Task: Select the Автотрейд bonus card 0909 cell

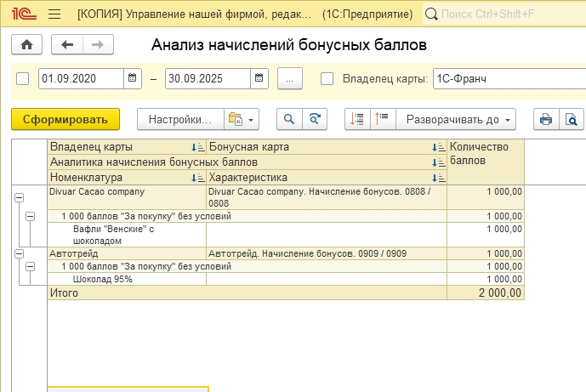Action: [x=327, y=253]
